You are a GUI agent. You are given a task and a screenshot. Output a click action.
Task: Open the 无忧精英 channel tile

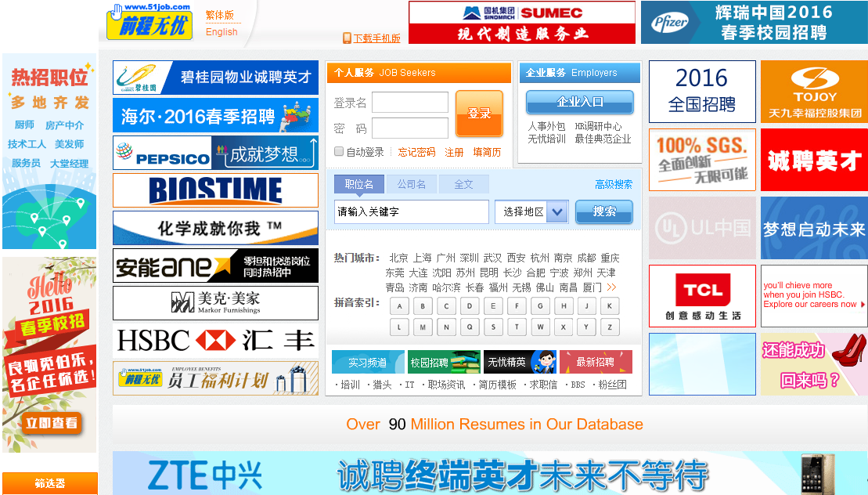pos(520,362)
